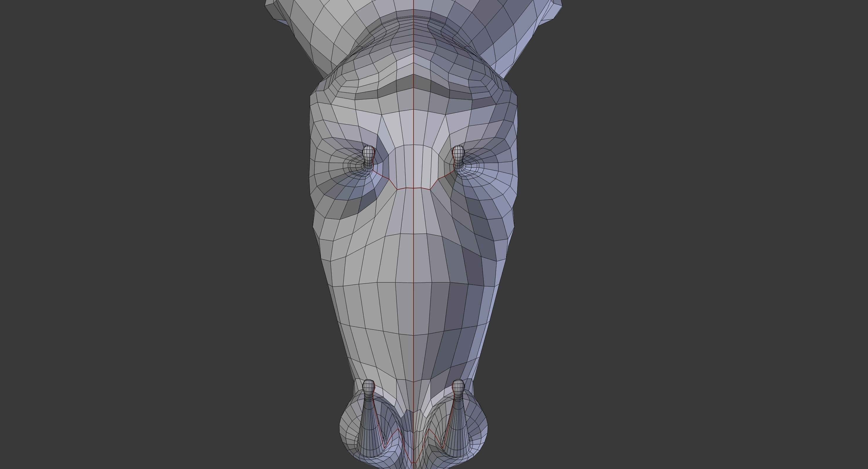Click the red horizontal seam between the eyes

click(413, 188)
